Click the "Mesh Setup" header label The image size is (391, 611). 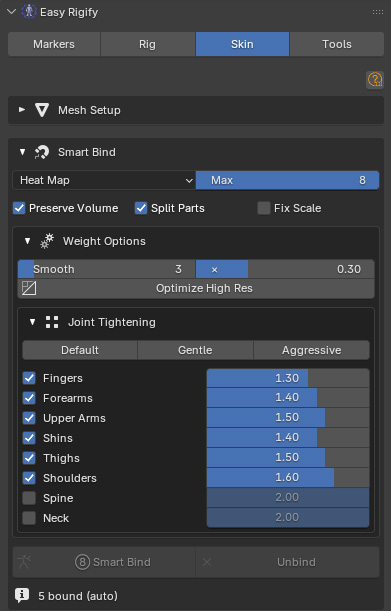89,110
